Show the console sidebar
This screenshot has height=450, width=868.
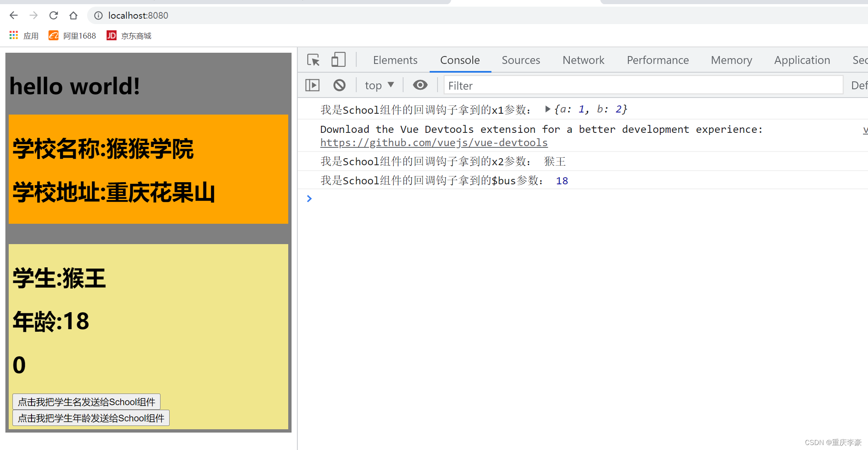point(312,86)
